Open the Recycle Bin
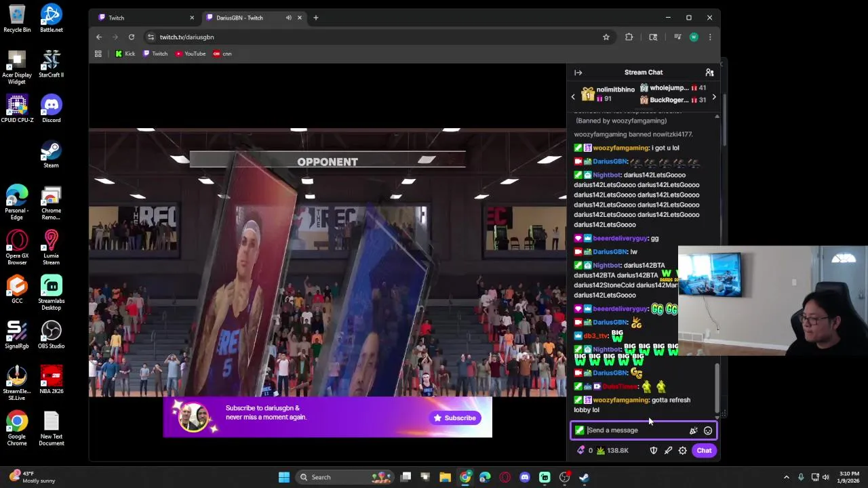The height and width of the screenshot is (488, 868). (x=17, y=18)
